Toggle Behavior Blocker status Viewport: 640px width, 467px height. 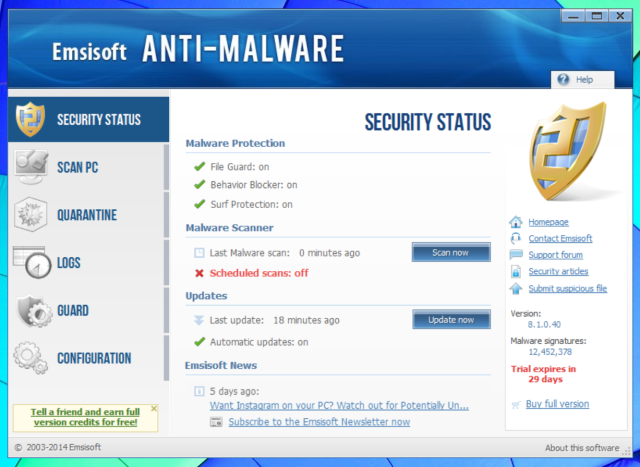pos(253,185)
